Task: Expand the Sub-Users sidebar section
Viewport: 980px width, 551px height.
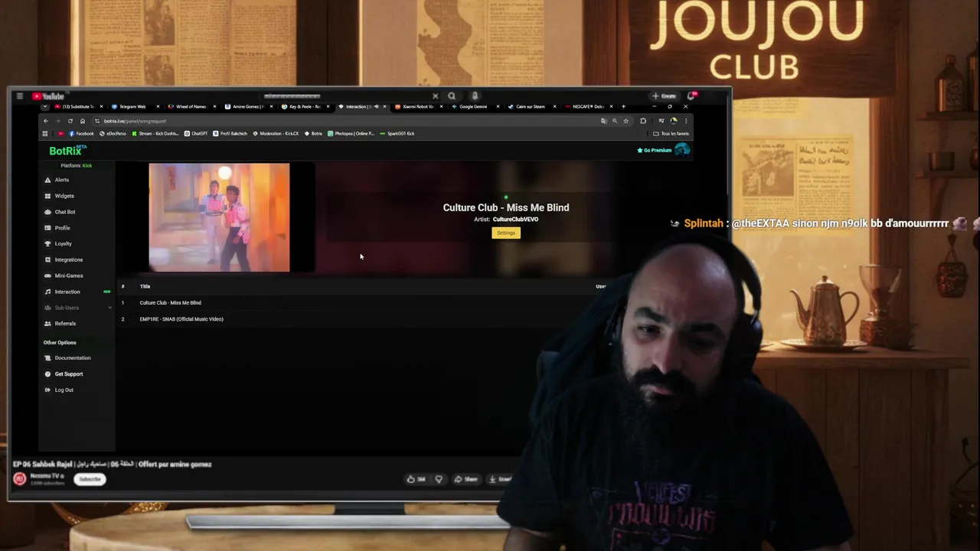Action: (77, 308)
